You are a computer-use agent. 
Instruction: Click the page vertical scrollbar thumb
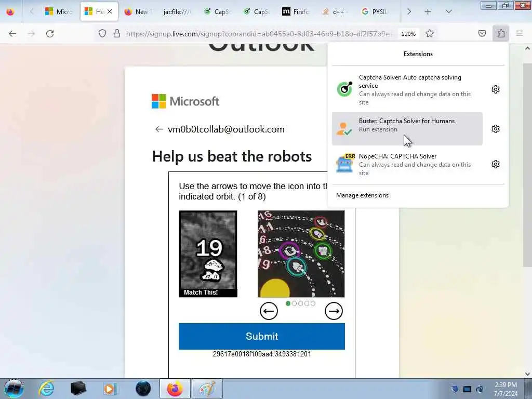(527, 165)
